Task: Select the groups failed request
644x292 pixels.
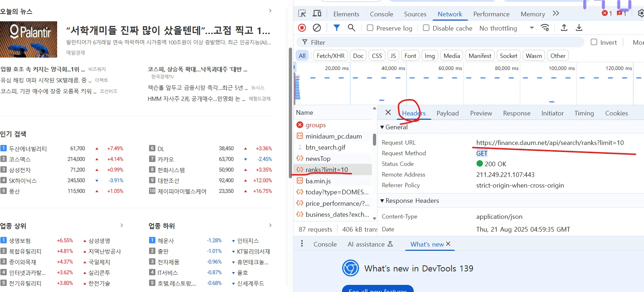Action: (334, 125)
